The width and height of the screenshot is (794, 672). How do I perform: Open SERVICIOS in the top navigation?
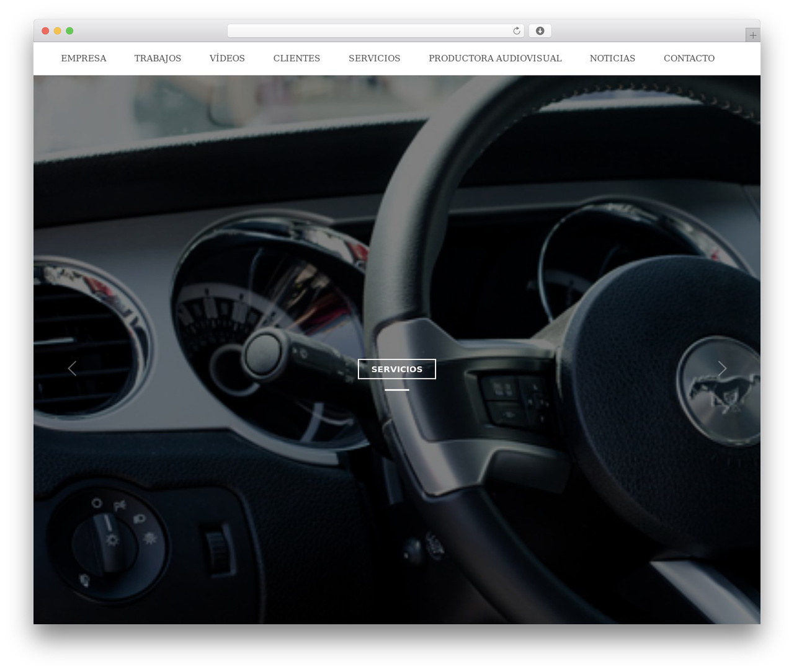point(374,58)
